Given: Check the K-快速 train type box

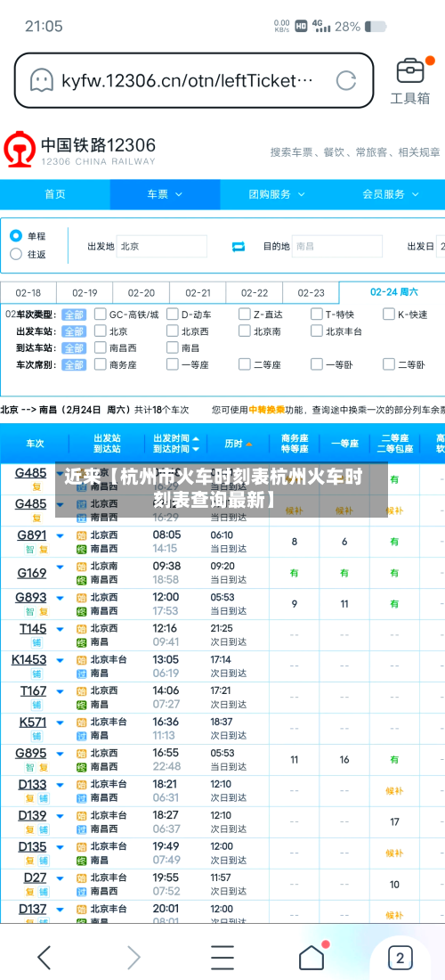Looking at the screenshot, I should point(388,314).
